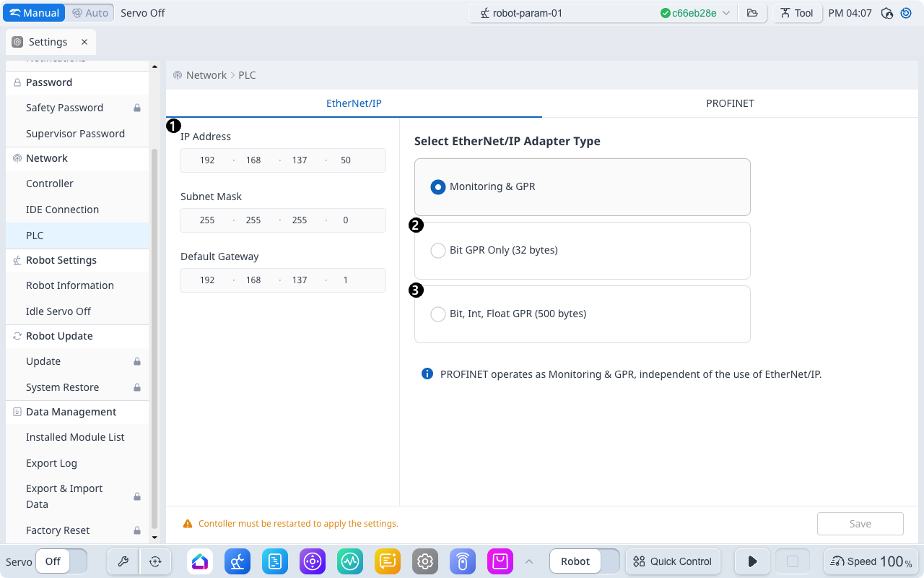Image resolution: width=924 pixels, height=578 pixels.
Task: Toggle the Servo Off switch
Action: pos(61,561)
